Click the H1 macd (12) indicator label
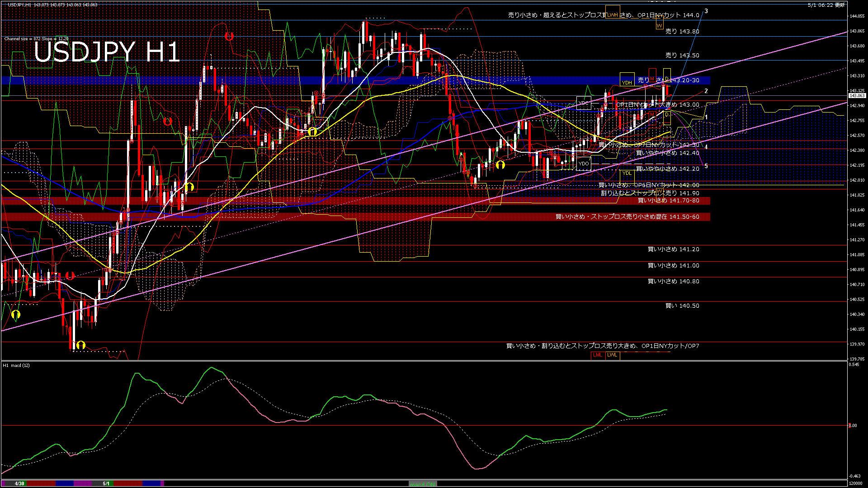The height and width of the screenshot is (488, 868). click(x=16, y=365)
